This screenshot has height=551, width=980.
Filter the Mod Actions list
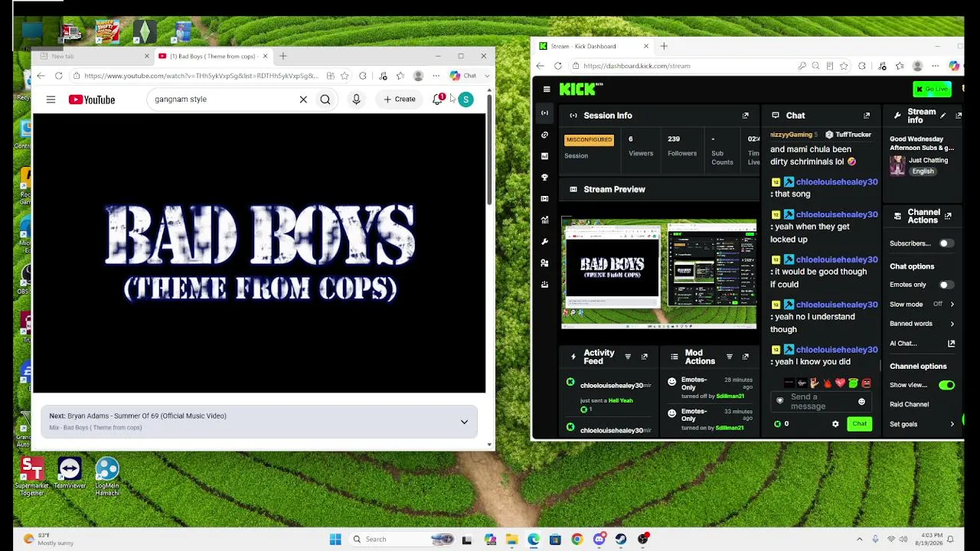(729, 357)
